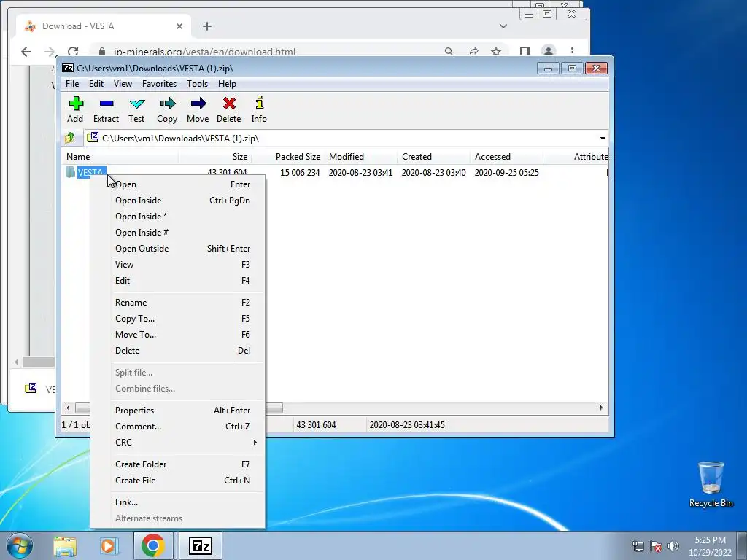Switch to Chrome from the taskbar
The width and height of the screenshot is (747, 560).
coord(152,545)
